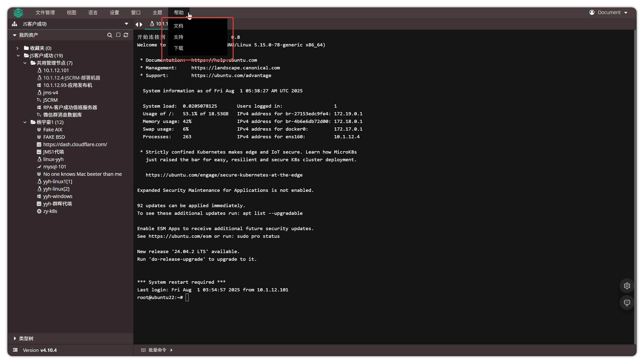644x361 pixels.
Task: Open asset yyh-linux1[1]
Action: click(58, 181)
